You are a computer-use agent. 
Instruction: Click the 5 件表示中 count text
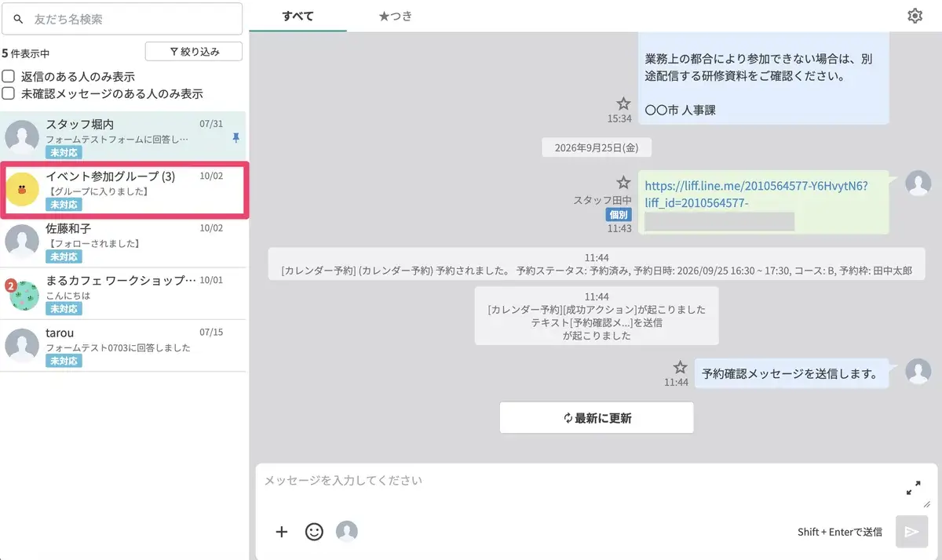(x=25, y=53)
